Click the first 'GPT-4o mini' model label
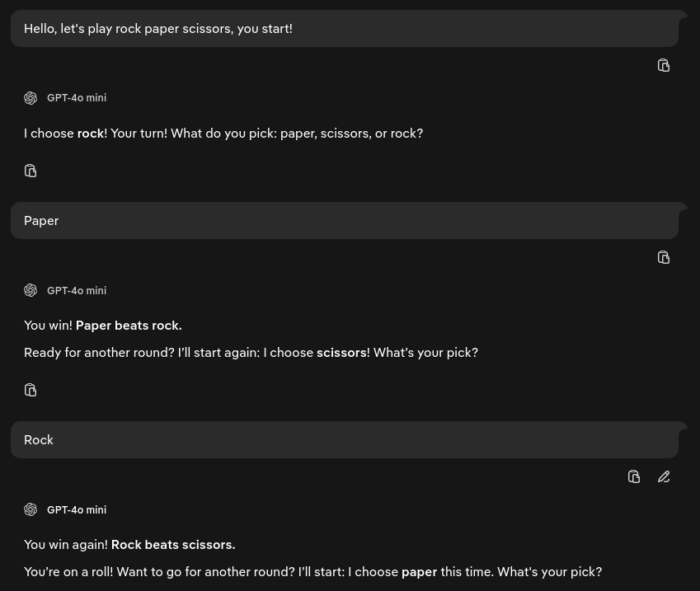The image size is (700, 591). pos(77,98)
